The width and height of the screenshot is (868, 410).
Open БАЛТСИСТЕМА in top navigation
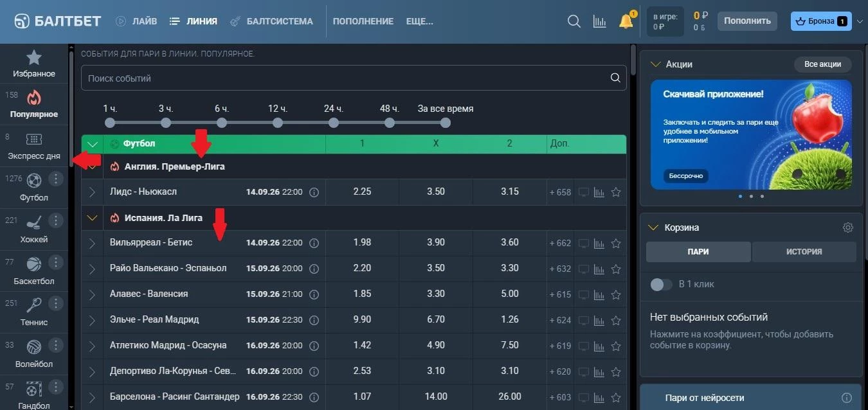click(271, 21)
